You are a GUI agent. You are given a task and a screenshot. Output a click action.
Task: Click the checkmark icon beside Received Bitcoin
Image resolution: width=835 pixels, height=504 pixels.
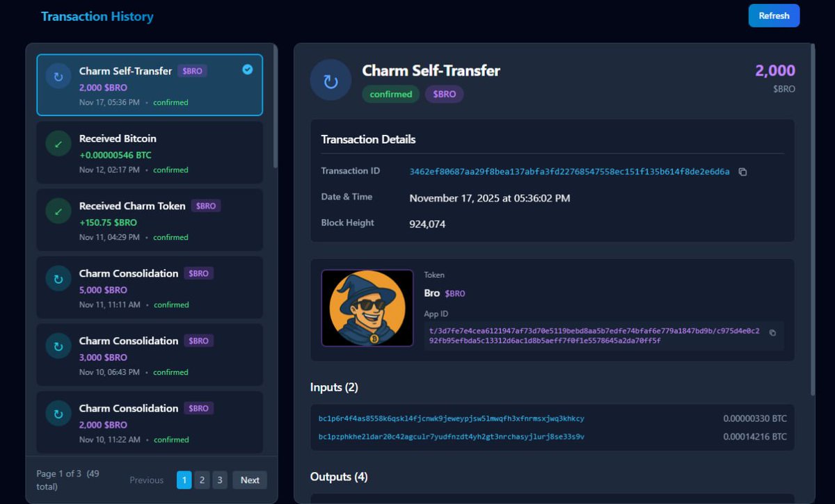[x=58, y=144]
